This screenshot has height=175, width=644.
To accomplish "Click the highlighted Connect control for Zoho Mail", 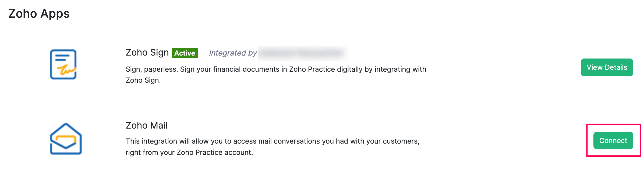I will [613, 140].
